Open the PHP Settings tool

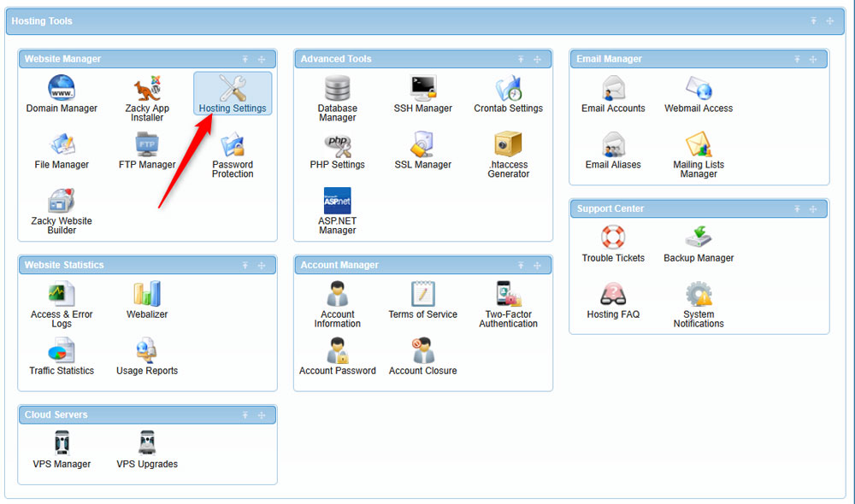coord(337,152)
